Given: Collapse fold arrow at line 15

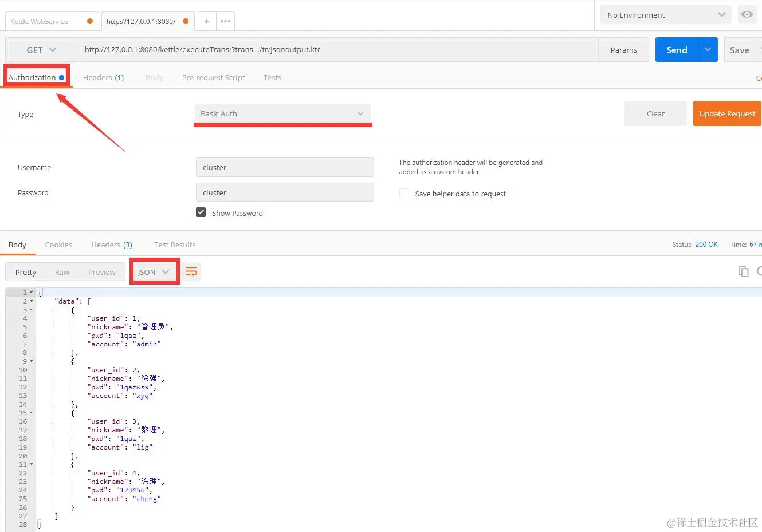Looking at the screenshot, I should (32, 413).
